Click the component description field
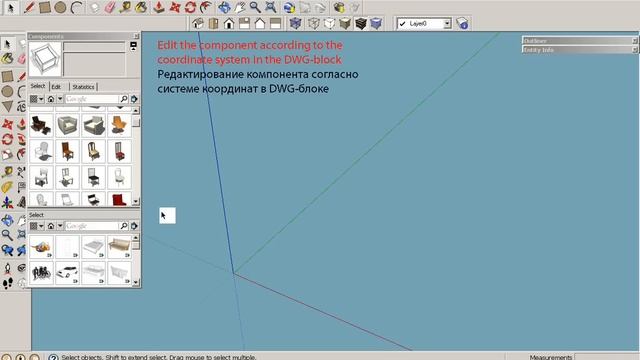 [x=94, y=64]
